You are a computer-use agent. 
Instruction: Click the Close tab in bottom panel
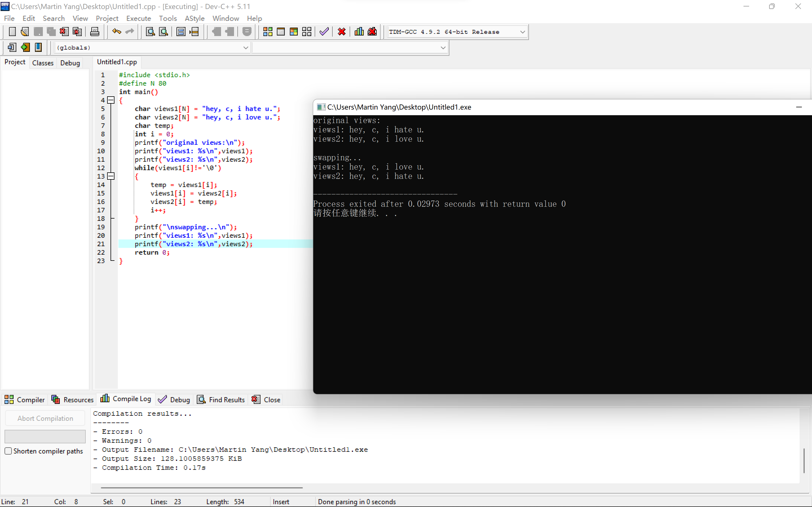pyautogui.click(x=266, y=399)
